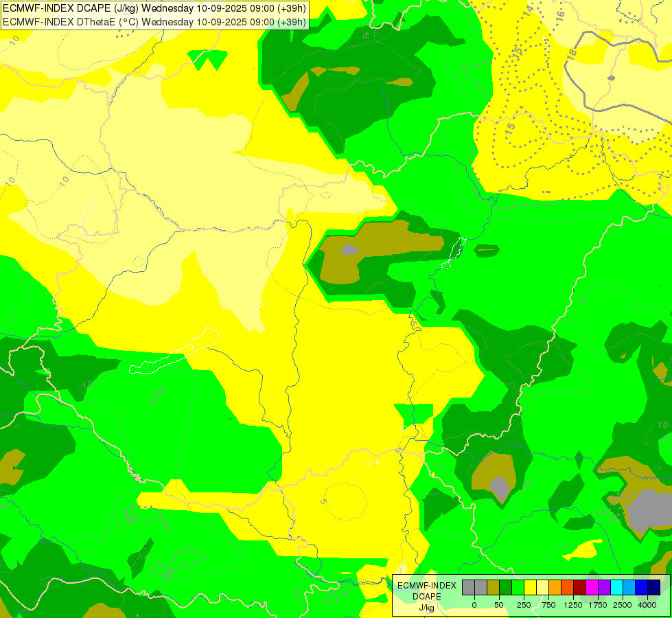Screen dimensions: 672x618
Task: Click the legend tick label 0
Action: (474, 605)
